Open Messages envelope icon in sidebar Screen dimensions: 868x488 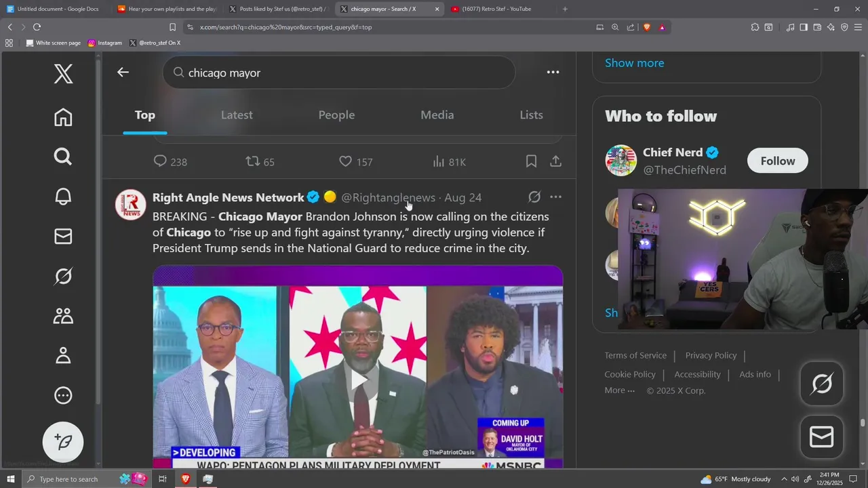point(63,236)
